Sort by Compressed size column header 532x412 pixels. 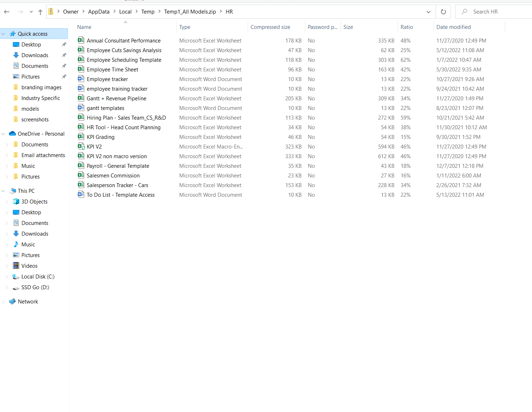click(x=270, y=27)
